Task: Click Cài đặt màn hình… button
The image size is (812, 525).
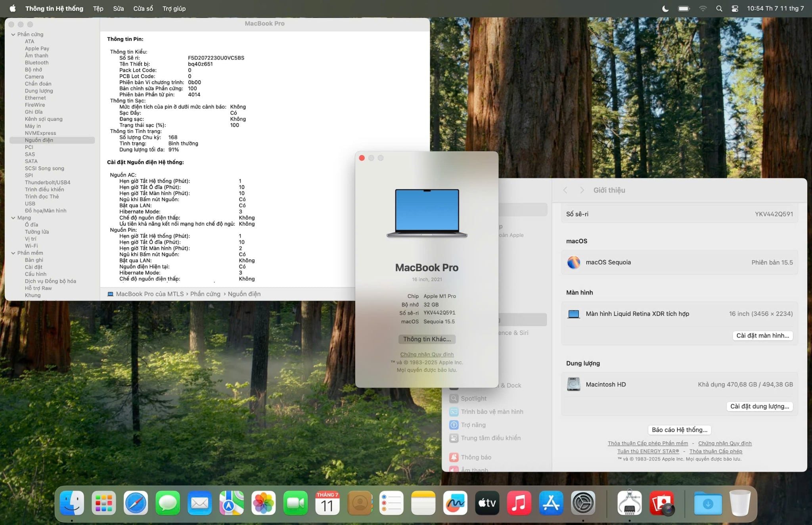Action: [762, 335]
